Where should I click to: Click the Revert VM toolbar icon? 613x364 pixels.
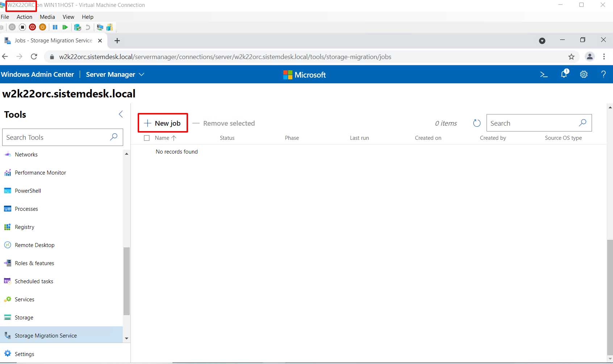tap(88, 27)
